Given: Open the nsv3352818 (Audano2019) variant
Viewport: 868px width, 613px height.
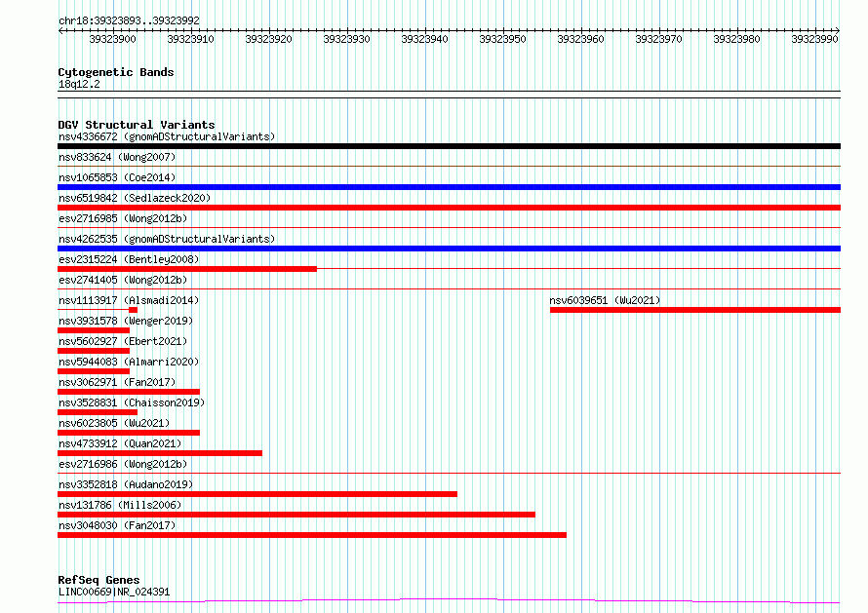Looking at the screenshot, I should click(126, 484).
